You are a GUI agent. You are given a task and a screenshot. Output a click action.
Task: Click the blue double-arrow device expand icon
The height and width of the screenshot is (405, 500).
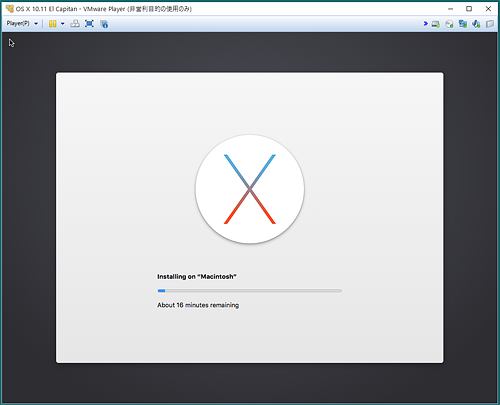coord(426,23)
